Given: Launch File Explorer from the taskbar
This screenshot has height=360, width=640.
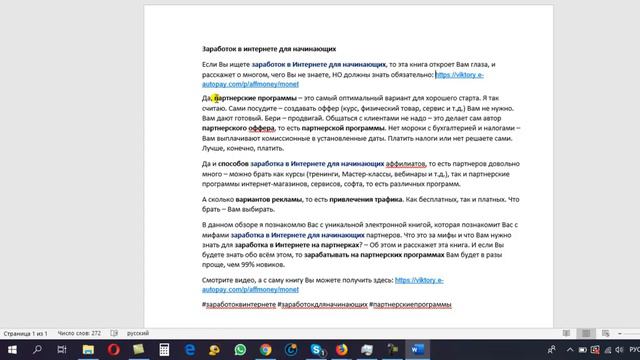Looking at the screenshot, I should (x=88, y=350).
